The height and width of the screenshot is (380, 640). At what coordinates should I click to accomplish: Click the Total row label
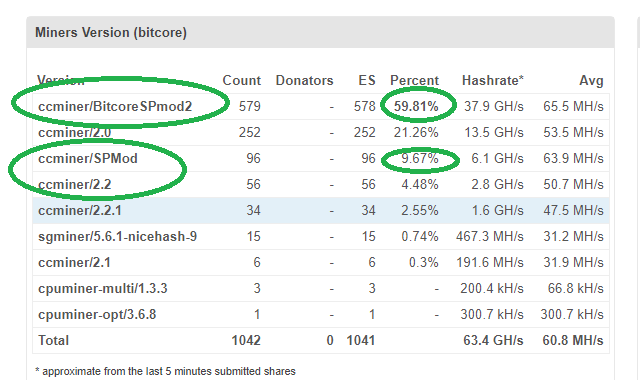tap(53, 340)
